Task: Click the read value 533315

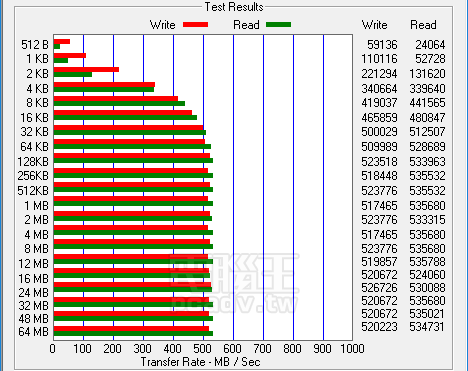Action: [428, 220]
